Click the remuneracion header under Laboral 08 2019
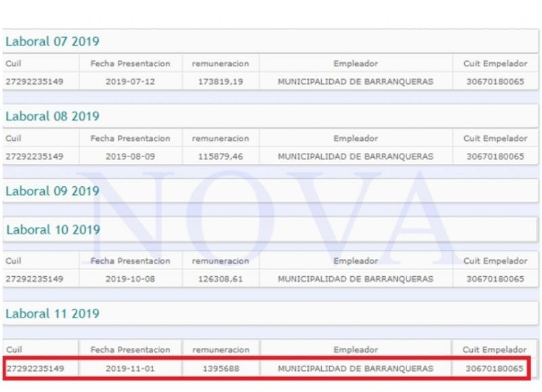542x392 pixels. pyautogui.click(x=221, y=139)
